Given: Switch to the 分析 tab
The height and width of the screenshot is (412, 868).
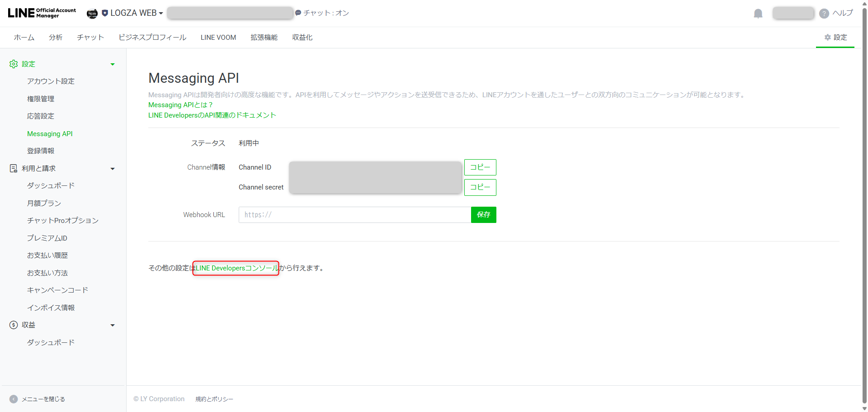Looking at the screenshot, I should click(x=55, y=38).
